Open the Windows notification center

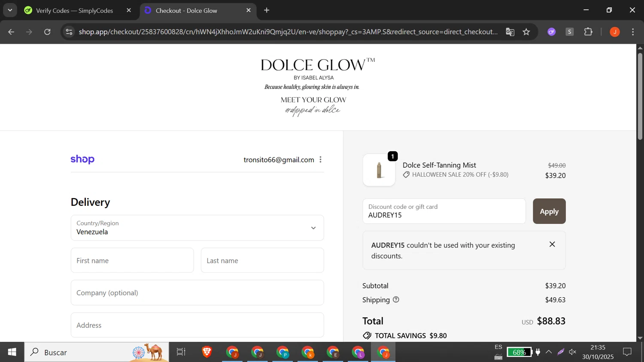(627, 352)
